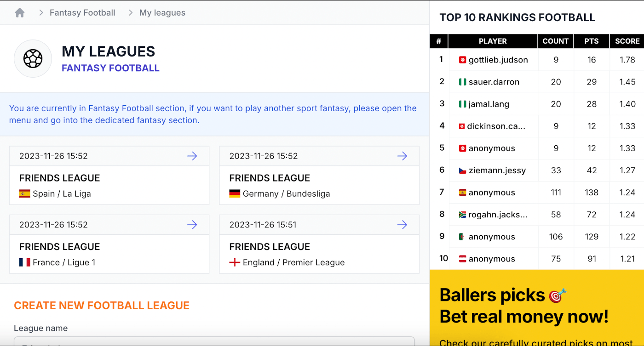
Task: Select My leagues in the breadcrumb
Action: pos(162,12)
